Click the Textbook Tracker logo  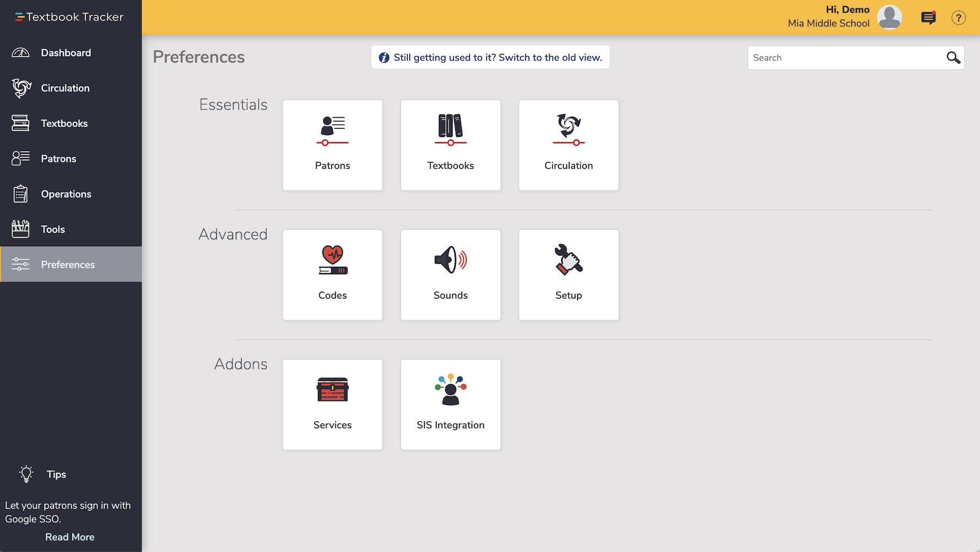69,17
